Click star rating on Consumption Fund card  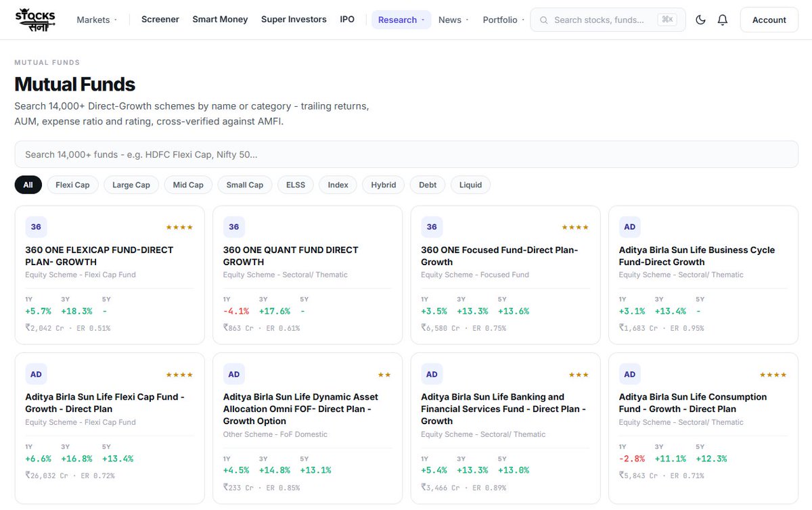point(773,375)
